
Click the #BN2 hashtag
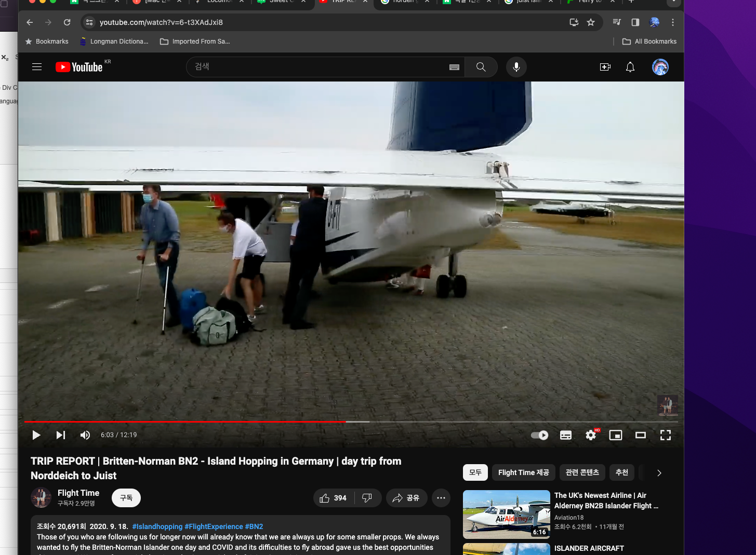point(254,526)
